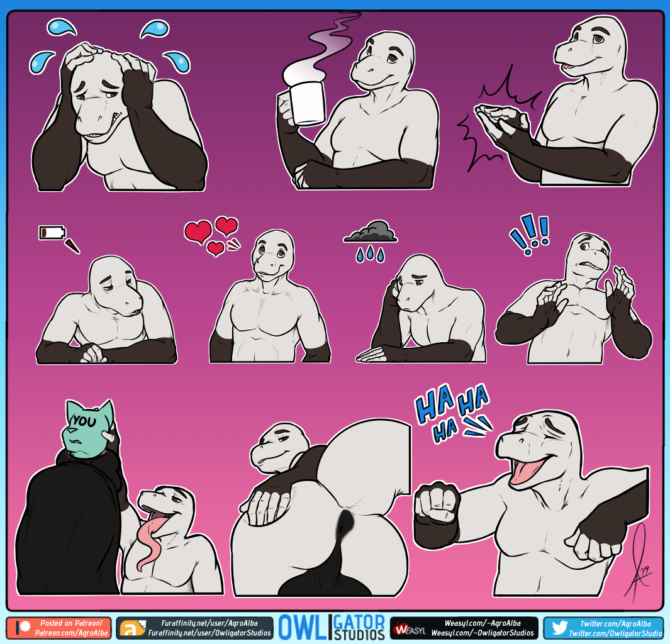Click the blue exclamation marks
The width and height of the screenshot is (670, 644).
(x=529, y=234)
